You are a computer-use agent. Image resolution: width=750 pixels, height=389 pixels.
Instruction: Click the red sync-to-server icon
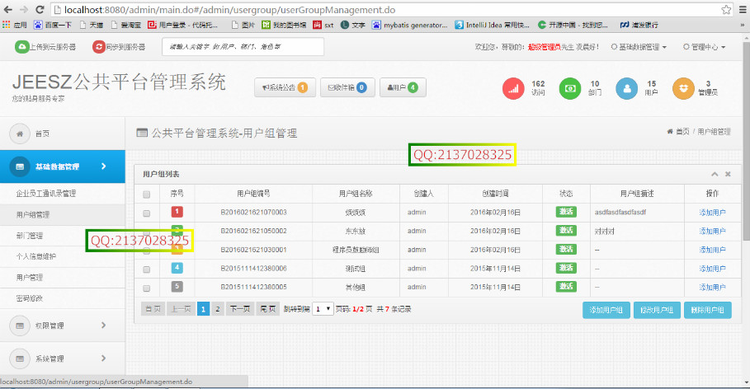click(x=99, y=46)
